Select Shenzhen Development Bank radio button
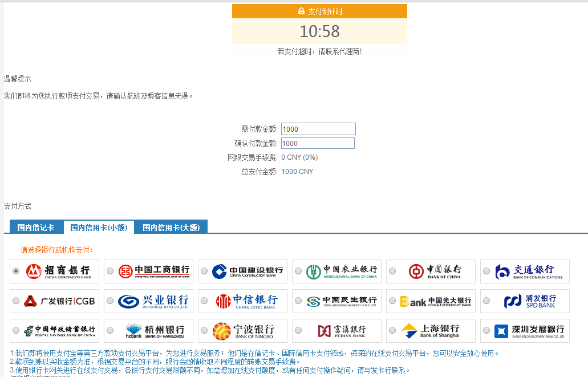The height and width of the screenshot is (377, 588). click(x=486, y=330)
